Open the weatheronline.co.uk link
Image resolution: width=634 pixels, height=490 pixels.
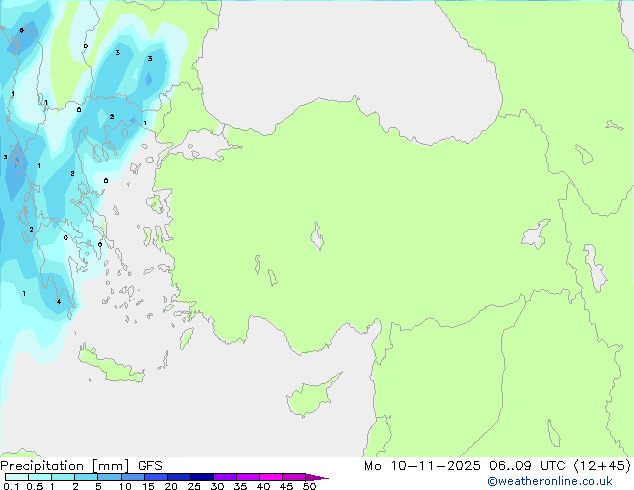coord(550,481)
